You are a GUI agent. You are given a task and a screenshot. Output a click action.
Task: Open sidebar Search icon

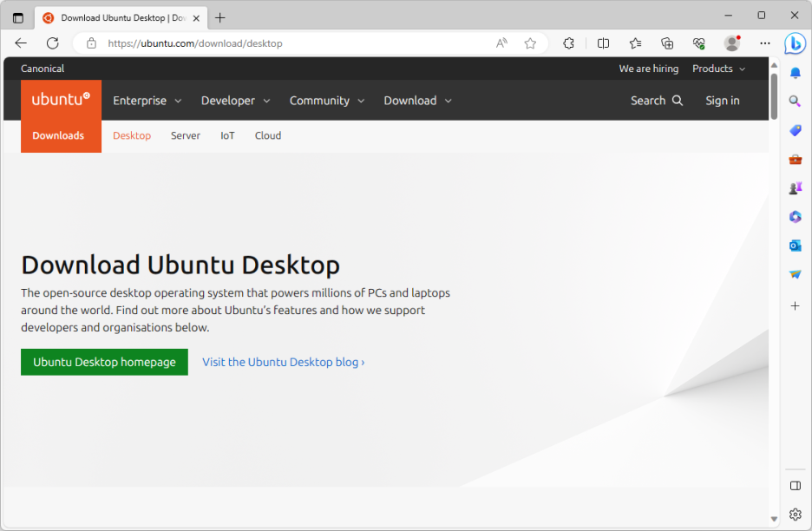[x=795, y=101]
